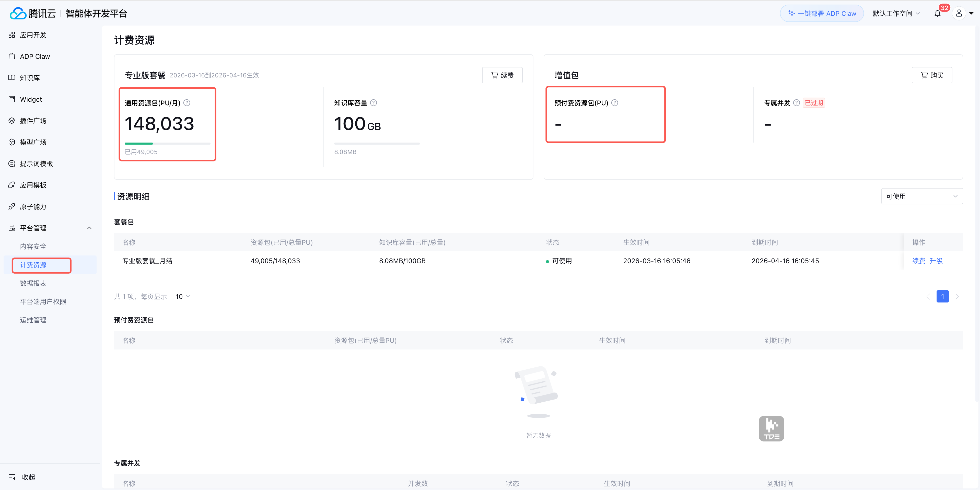This screenshot has width=980, height=490.
Task: Collapse sidebar with 收起 icon
Action: [x=12, y=477]
